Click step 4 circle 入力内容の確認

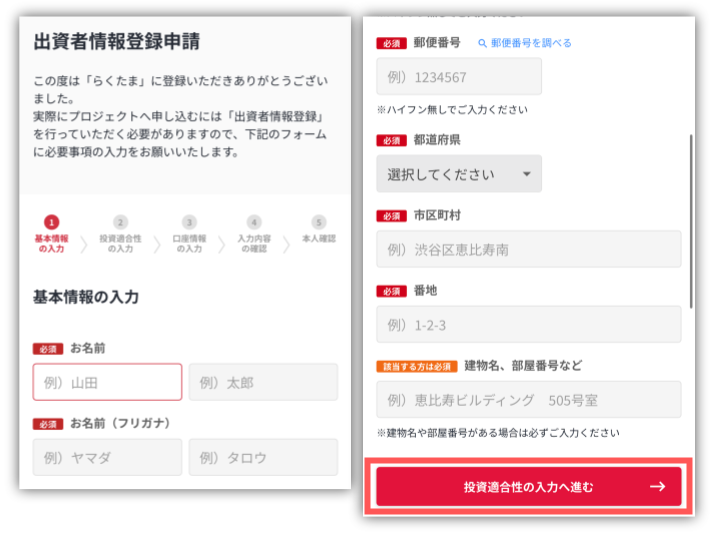(254, 222)
